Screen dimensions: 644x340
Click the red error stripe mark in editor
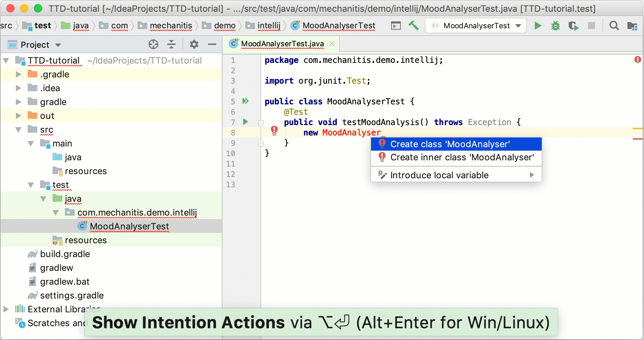(x=638, y=139)
